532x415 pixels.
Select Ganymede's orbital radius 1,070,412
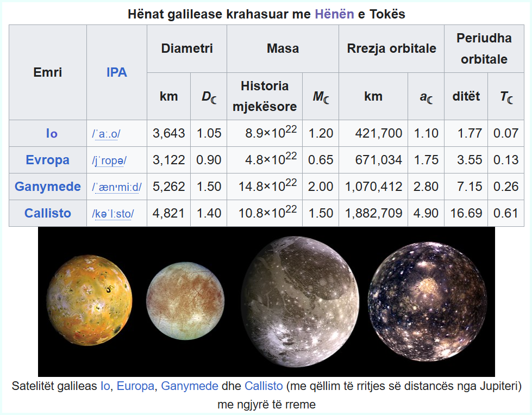(x=373, y=187)
